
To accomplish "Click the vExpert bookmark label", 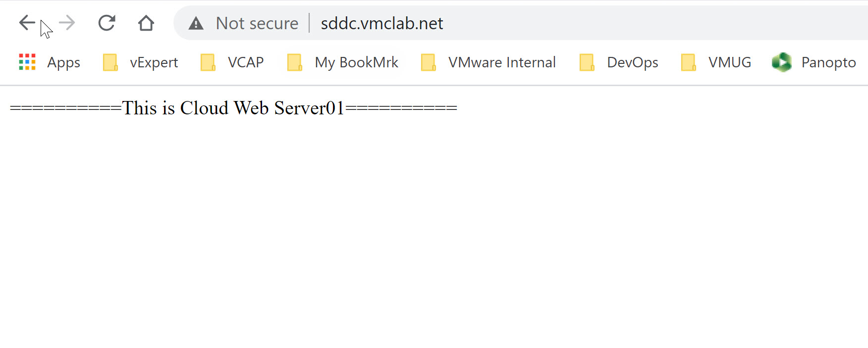I will [154, 62].
